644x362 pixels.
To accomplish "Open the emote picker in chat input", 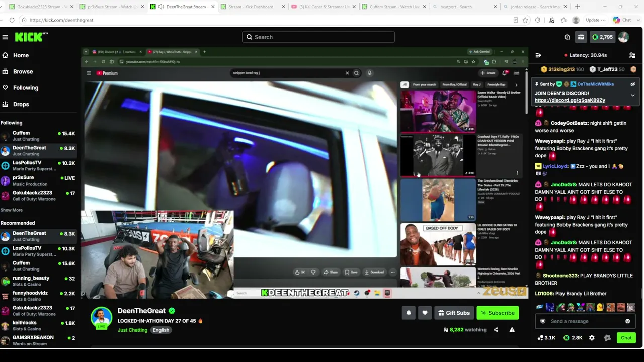I will click(x=627, y=321).
